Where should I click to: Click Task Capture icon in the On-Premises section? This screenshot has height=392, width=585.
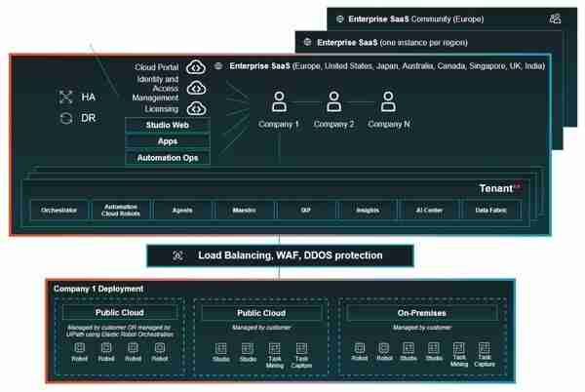(x=484, y=349)
